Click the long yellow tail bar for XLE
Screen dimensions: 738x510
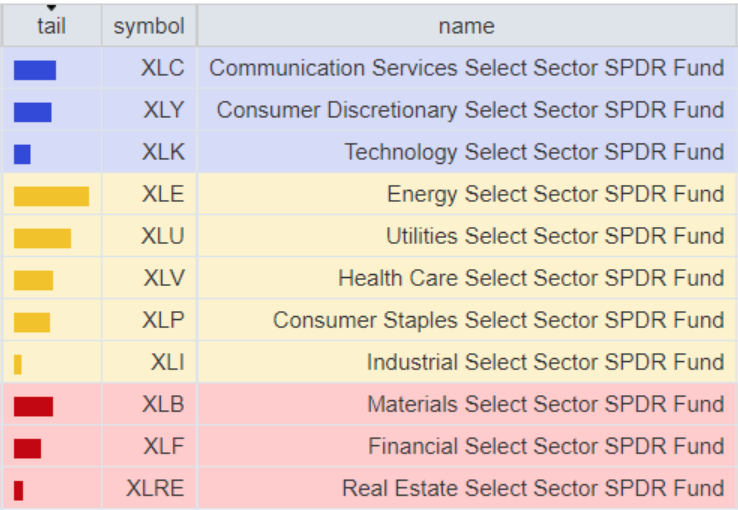(x=51, y=195)
